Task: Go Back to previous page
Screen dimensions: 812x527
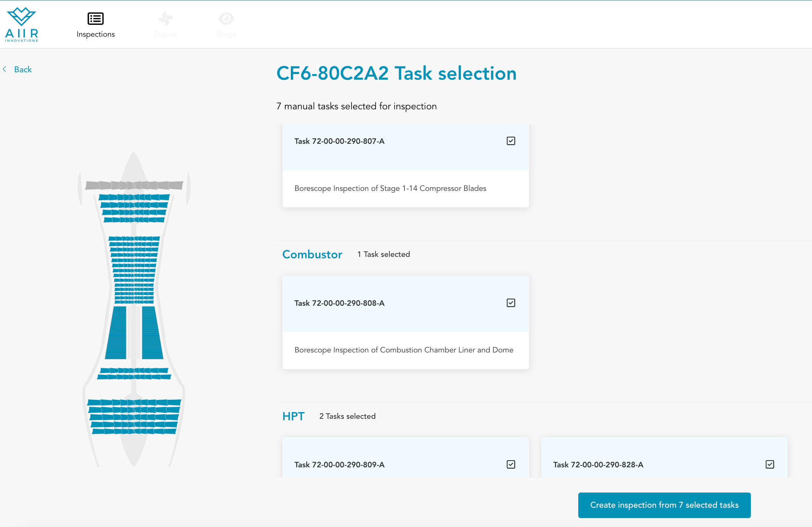Action: coord(23,69)
